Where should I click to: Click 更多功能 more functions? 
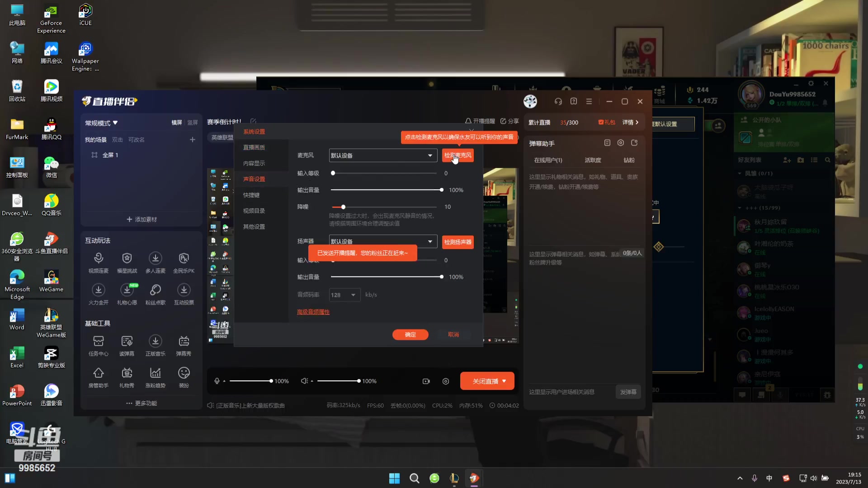pyautogui.click(x=142, y=403)
